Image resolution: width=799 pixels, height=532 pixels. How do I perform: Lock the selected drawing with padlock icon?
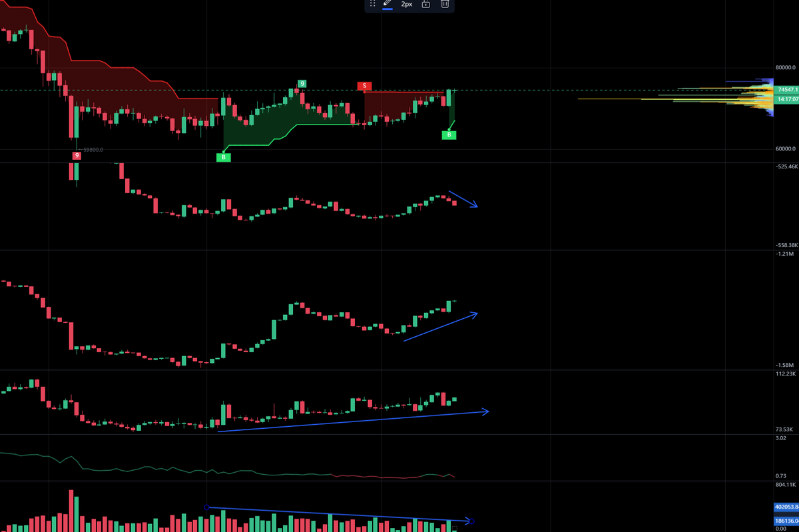coord(425,4)
